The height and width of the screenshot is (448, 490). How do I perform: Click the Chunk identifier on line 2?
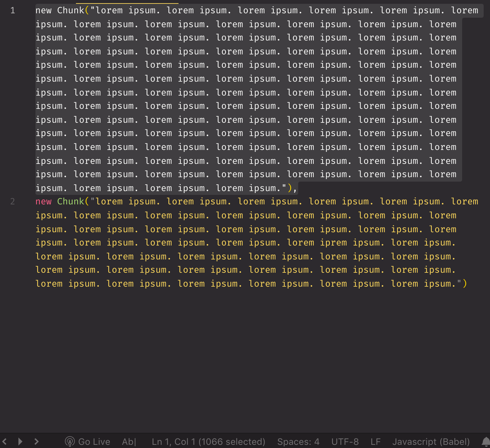(x=71, y=201)
